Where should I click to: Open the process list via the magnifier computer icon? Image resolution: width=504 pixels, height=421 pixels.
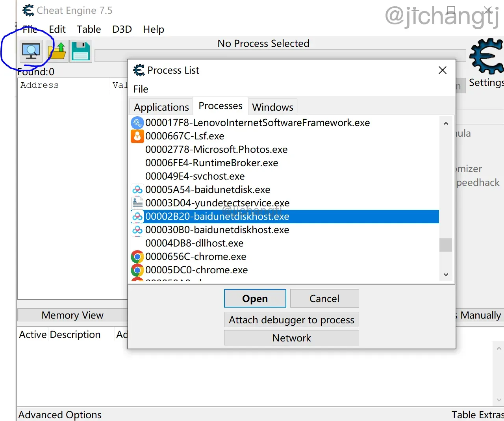(31, 51)
